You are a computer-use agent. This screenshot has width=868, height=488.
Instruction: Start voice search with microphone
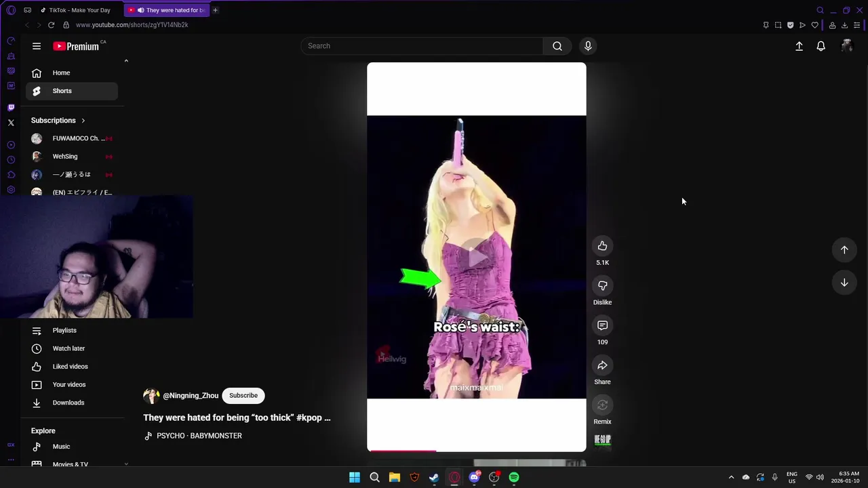(x=588, y=46)
